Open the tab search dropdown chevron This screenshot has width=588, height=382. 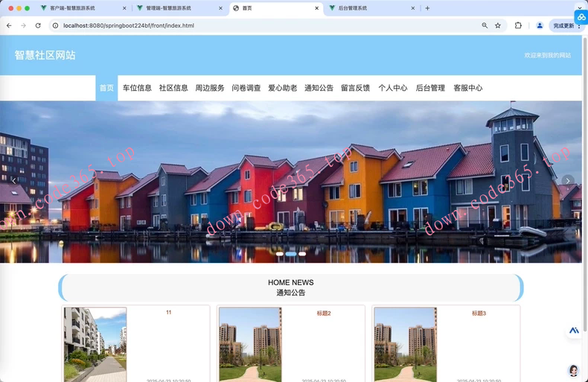click(x=580, y=8)
